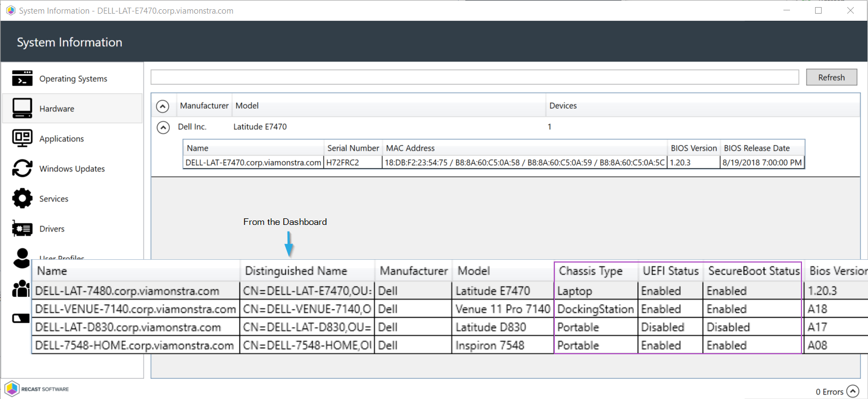
Task: Select the Drivers card icon
Action: (22, 229)
